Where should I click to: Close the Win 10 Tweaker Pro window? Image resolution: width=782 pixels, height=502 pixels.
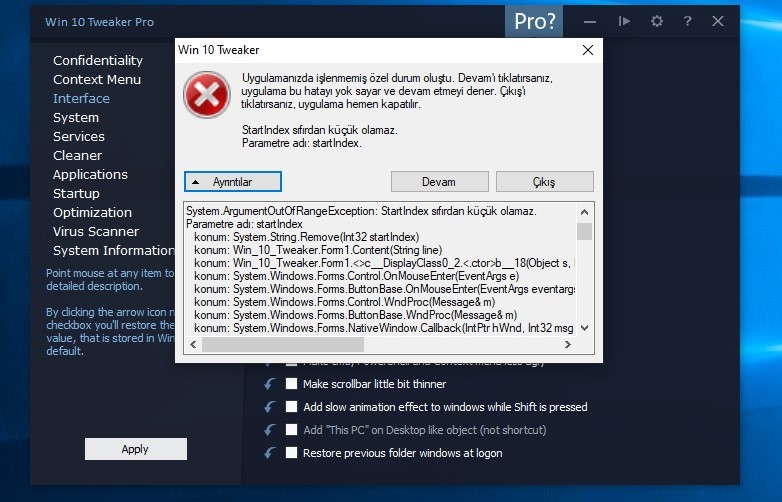click(x=718, y=21)
